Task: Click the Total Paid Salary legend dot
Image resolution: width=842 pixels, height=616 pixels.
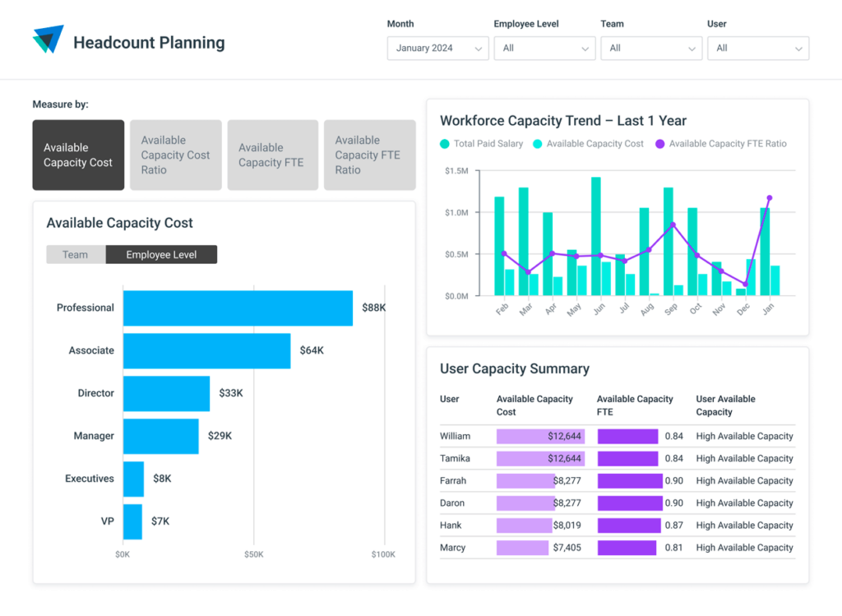Action: point(445,144)
